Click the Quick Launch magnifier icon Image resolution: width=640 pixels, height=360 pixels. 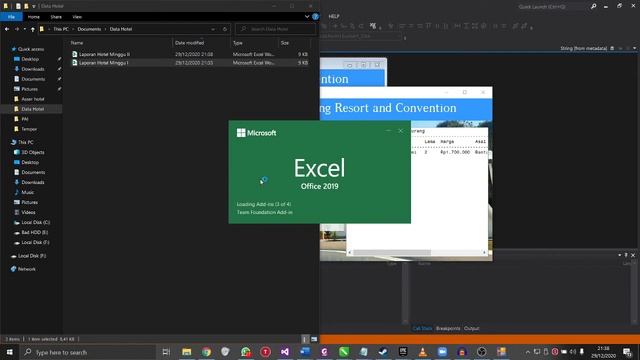point(593,7)
